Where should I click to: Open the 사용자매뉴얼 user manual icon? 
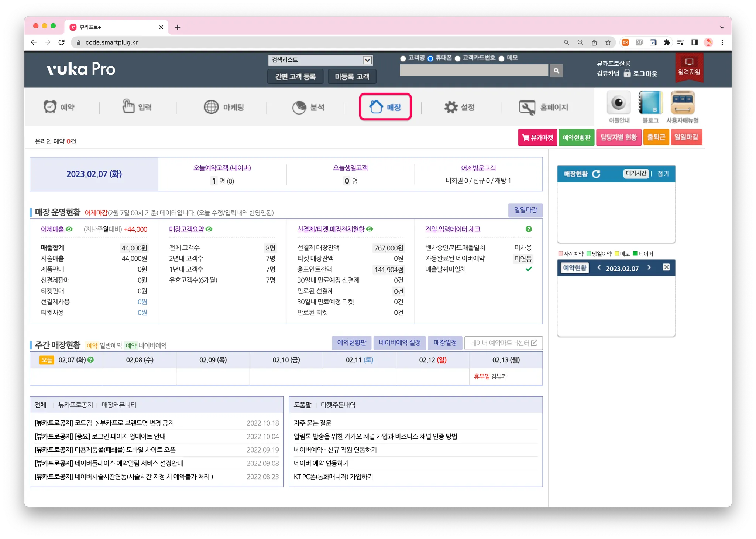[682, 103]
